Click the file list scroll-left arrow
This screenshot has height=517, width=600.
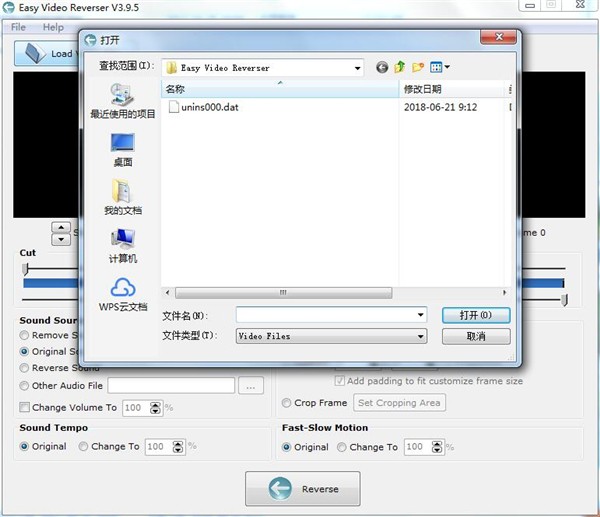tap(168, 293)
